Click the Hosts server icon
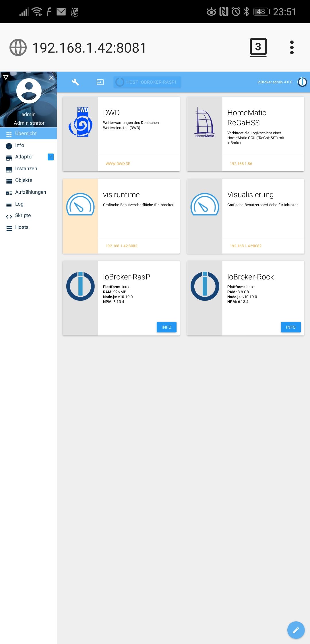310x644 pixels. 9,228
